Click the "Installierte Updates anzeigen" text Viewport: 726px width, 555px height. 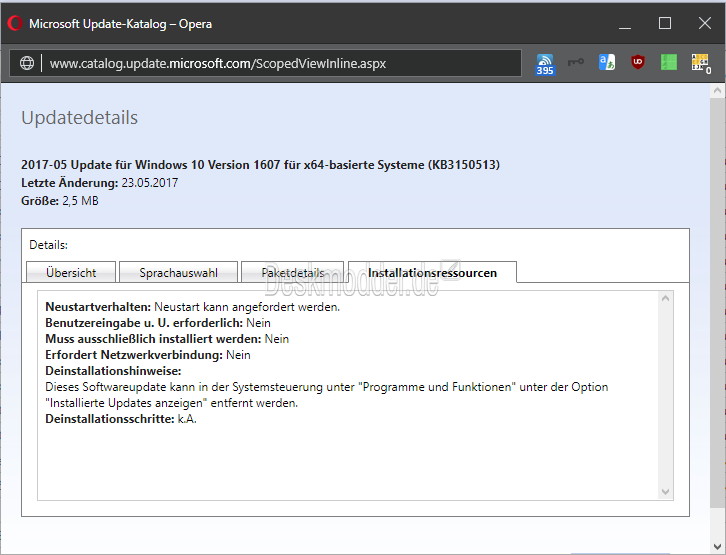click(x=126, y=403)
